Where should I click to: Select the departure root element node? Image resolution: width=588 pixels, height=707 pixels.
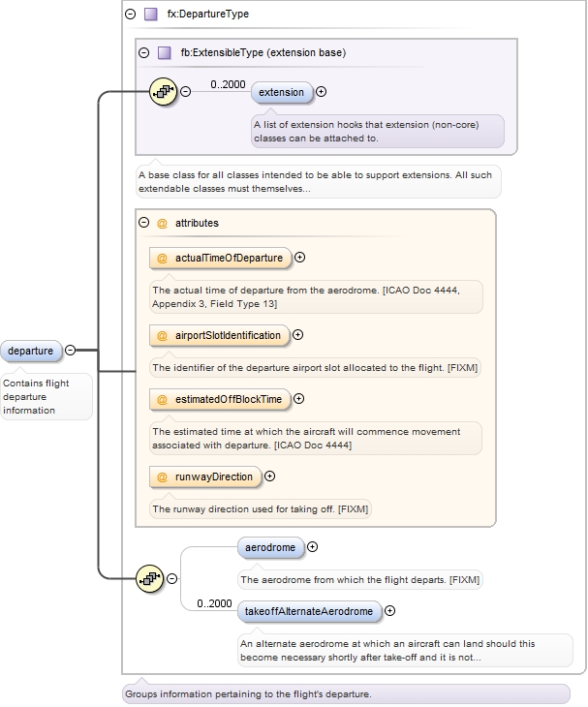point(30,351)
